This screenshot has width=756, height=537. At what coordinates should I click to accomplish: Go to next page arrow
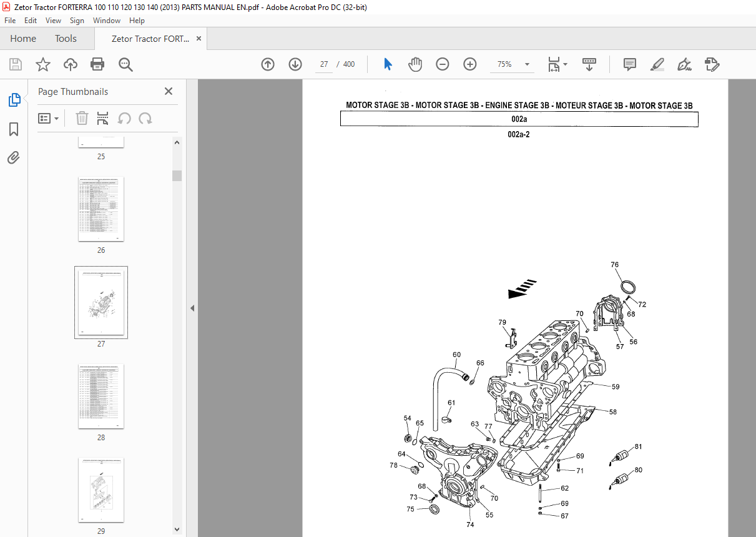pos(295,64)
